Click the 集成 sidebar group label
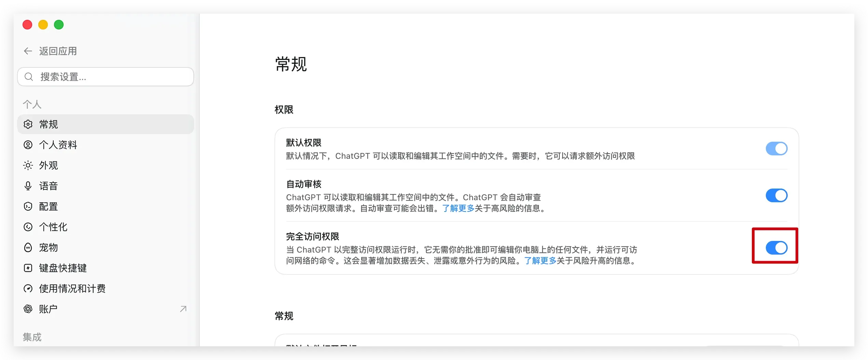868x360 pixels. [32, 337]
